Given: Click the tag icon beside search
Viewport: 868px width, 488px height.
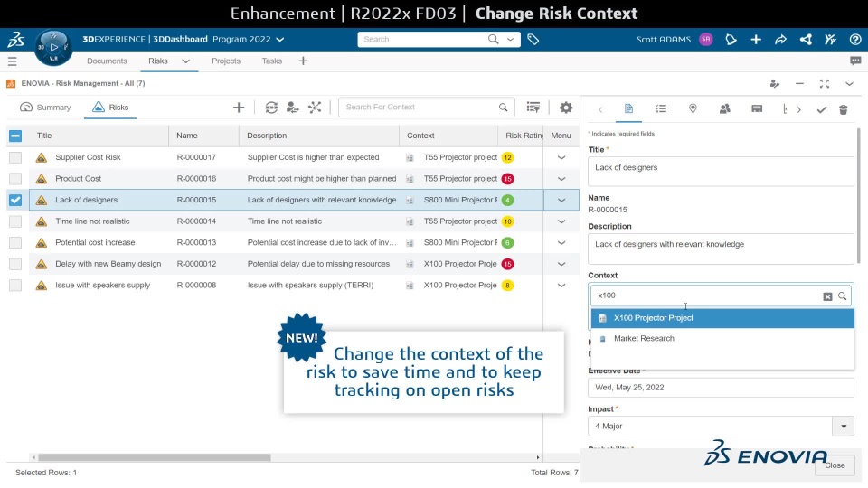Looking at the screenshot, I should pyautogui.click(x=533, y=39).
